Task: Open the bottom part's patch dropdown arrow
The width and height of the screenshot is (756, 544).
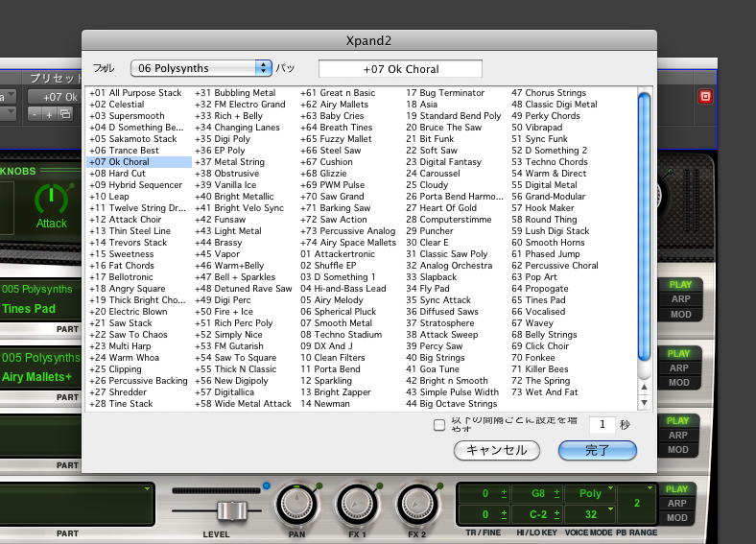Action: click(x=147, y=489)
